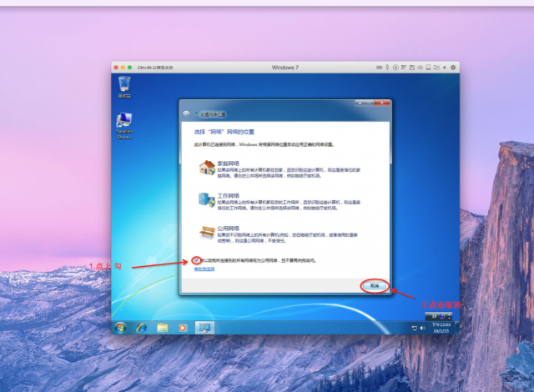Open the 帮我选择 help link

204,269
